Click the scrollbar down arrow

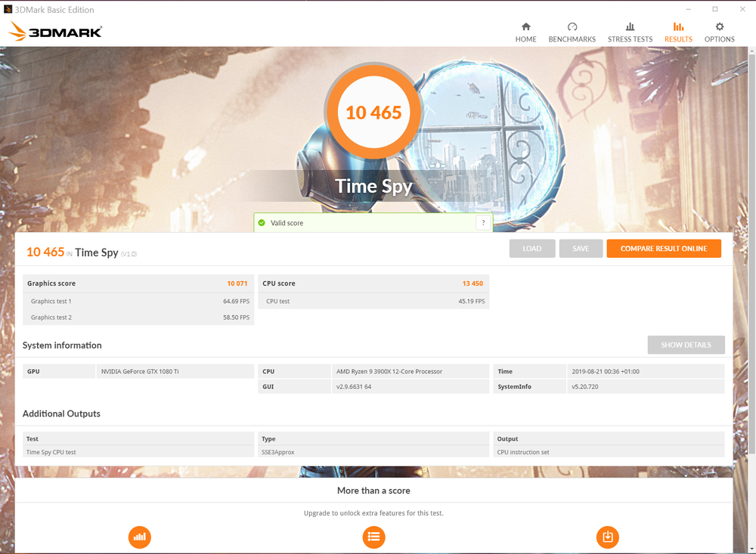[x=751, y=549]
